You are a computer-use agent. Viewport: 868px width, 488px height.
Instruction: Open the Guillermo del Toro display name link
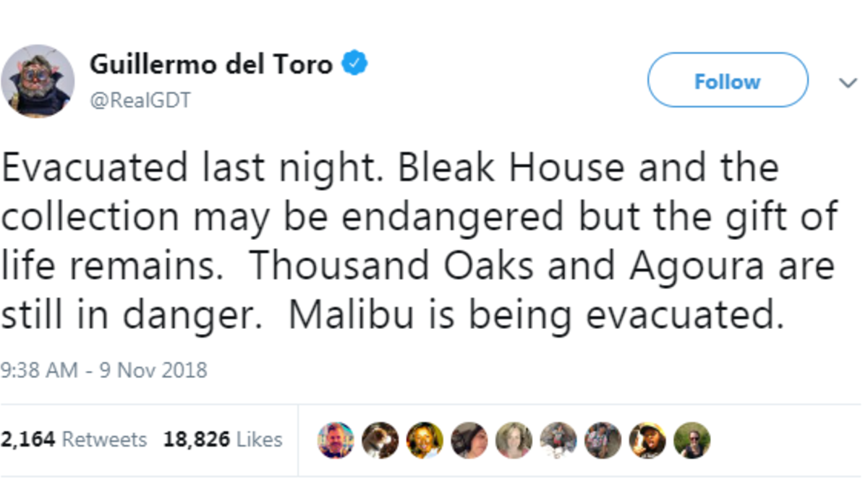(x=210, y=64)
